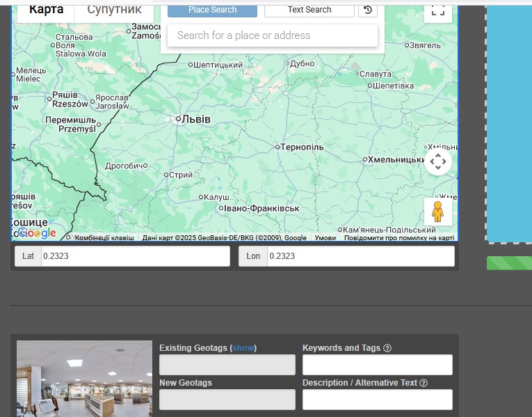The width and height of the screenshot is (532, 417).
Task: Click the Lon coordinate field
Action: coord(361,256)
